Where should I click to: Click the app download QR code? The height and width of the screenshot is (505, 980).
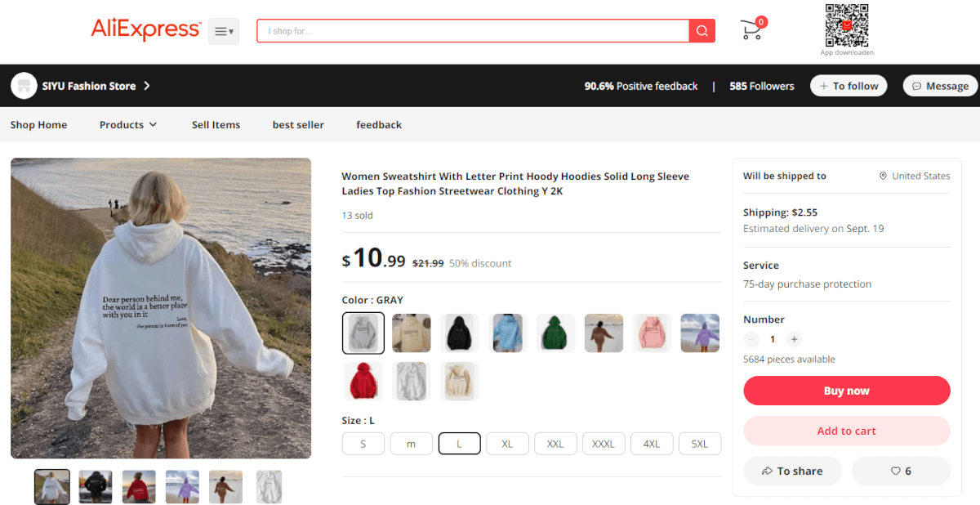[847, 25]
